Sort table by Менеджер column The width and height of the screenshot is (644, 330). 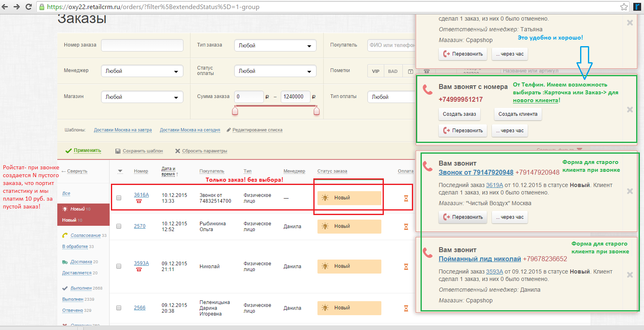pos(294,171)
